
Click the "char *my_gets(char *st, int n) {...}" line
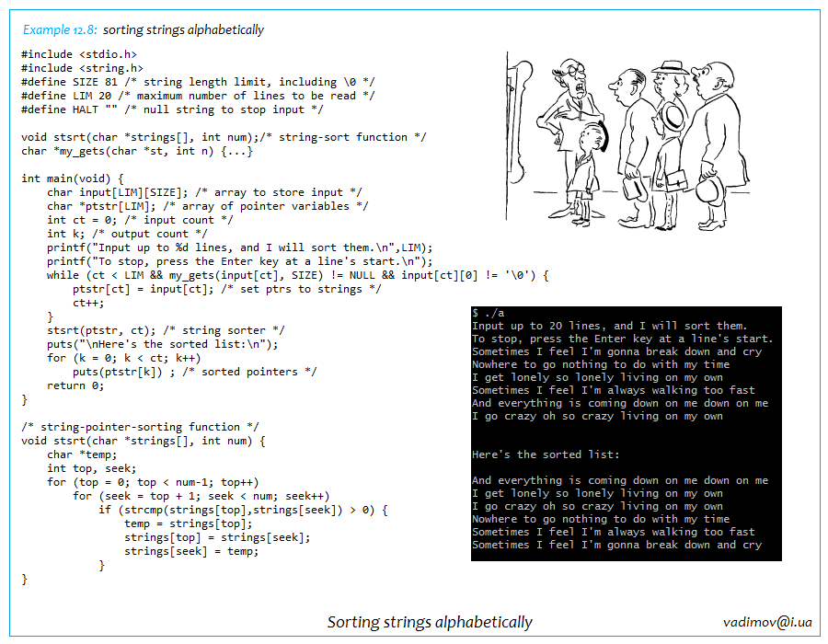(x=137, y=151)
